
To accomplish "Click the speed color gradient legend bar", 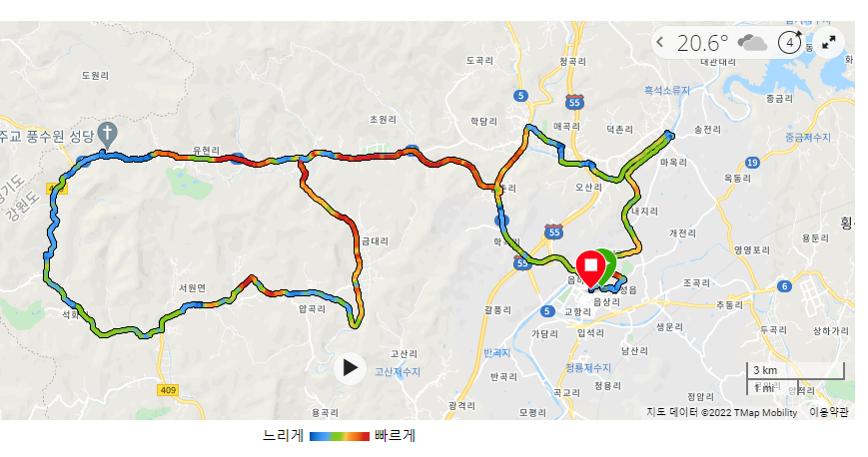I will coord(340,436).
